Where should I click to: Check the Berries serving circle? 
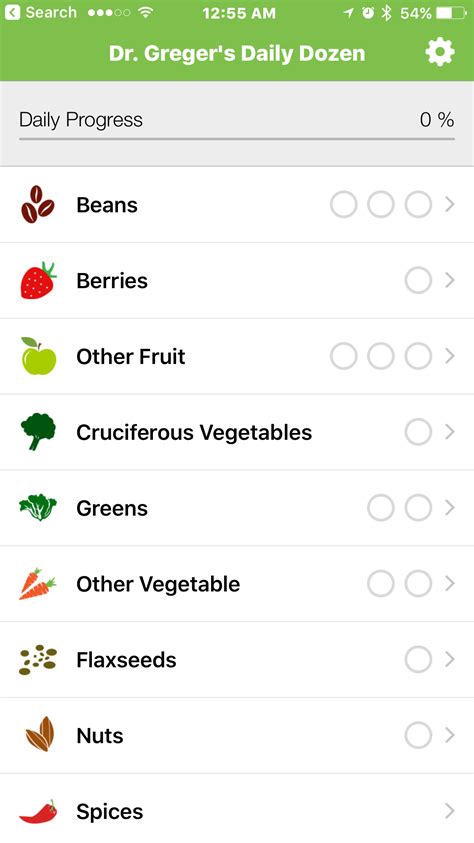[x=418, y=280]
